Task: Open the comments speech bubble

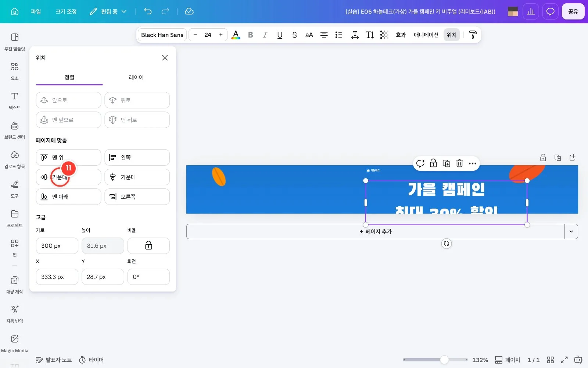Action: (x=550, y=11)
